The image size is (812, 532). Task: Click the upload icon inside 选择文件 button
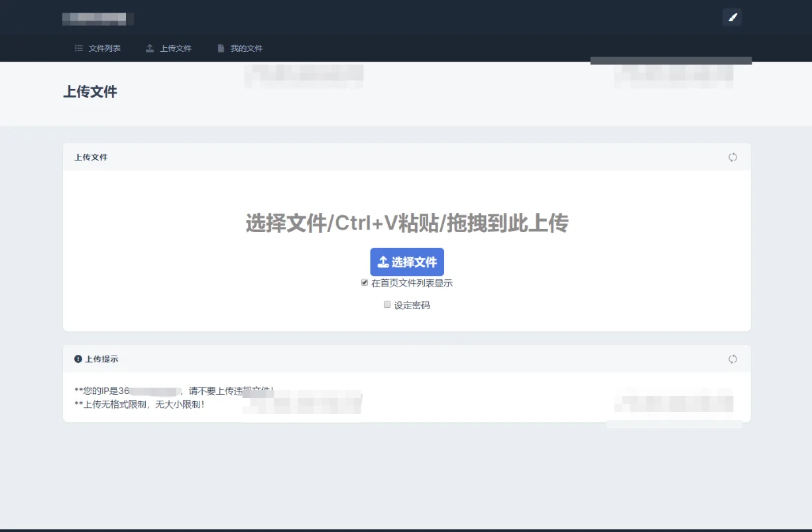(384, 261)
